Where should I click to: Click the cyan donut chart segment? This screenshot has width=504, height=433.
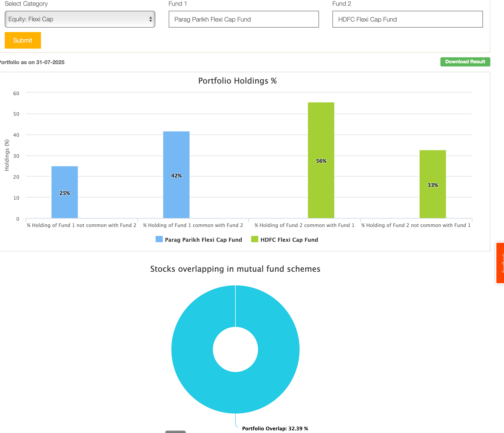pos(279,349)
